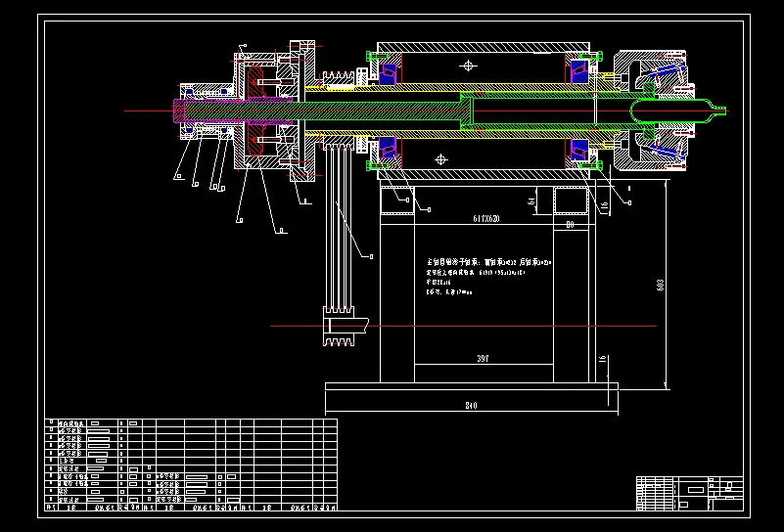Select the lower crosshair center mark in housing

coord(440,159)
